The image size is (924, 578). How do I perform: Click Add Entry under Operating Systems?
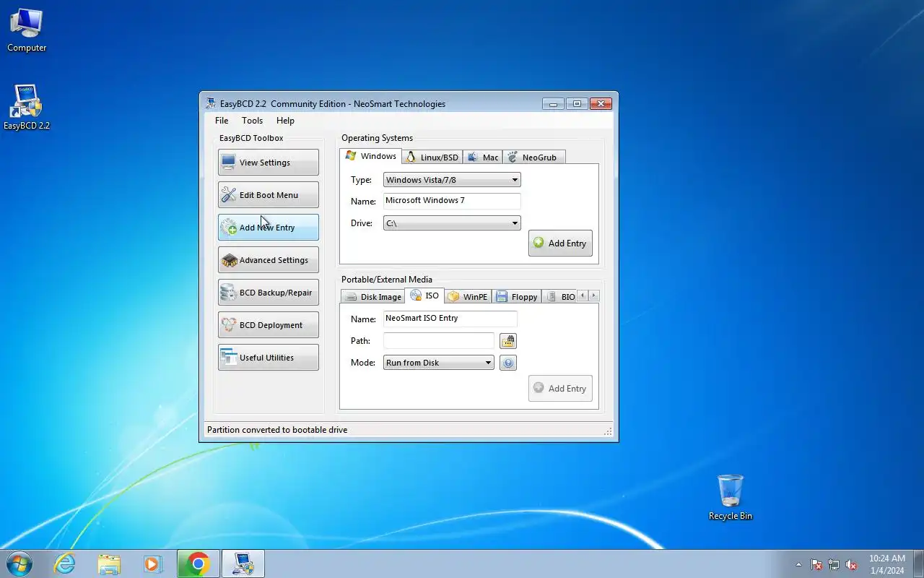pos(560,243)
